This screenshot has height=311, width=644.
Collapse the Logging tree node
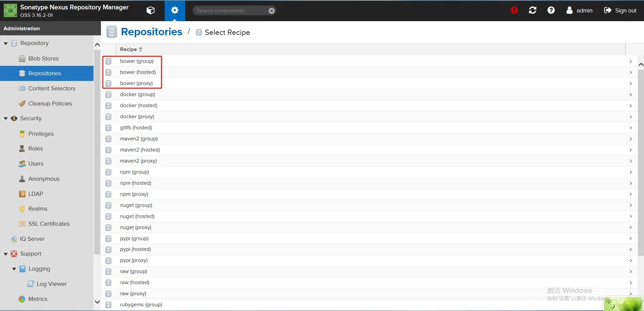pos(14,269)
